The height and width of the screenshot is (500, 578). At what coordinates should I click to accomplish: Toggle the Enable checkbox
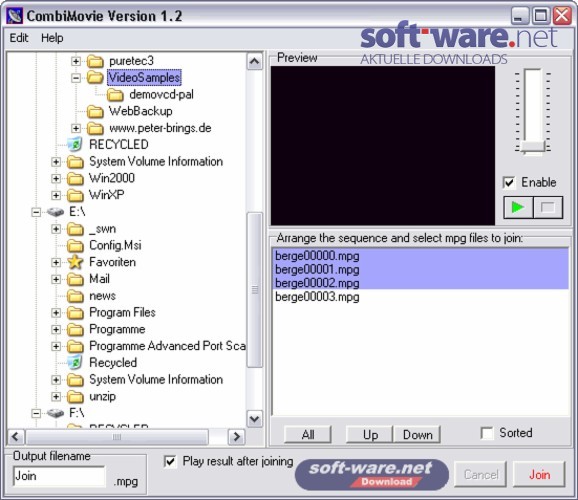coord(509,183)
